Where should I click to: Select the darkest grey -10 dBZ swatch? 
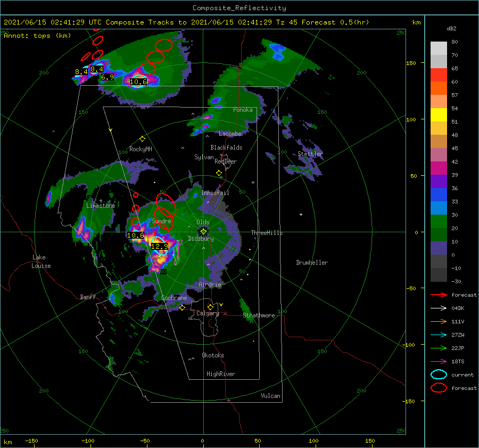[439, 275]
